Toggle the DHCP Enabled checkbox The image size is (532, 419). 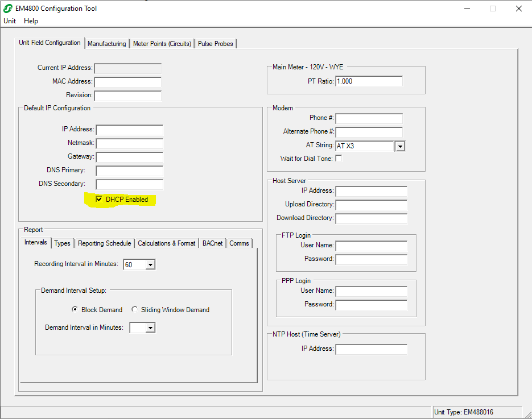click(99, 200)
